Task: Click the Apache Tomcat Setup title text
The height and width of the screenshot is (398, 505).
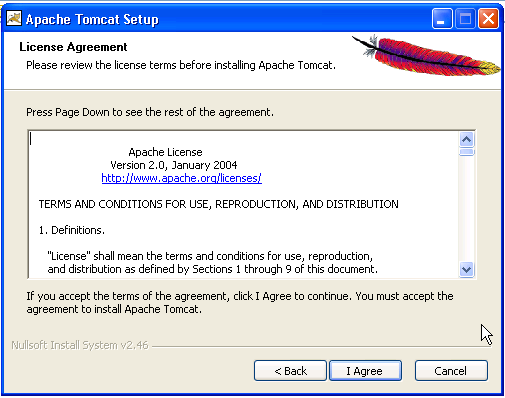Action: click(x=92, y=20)
